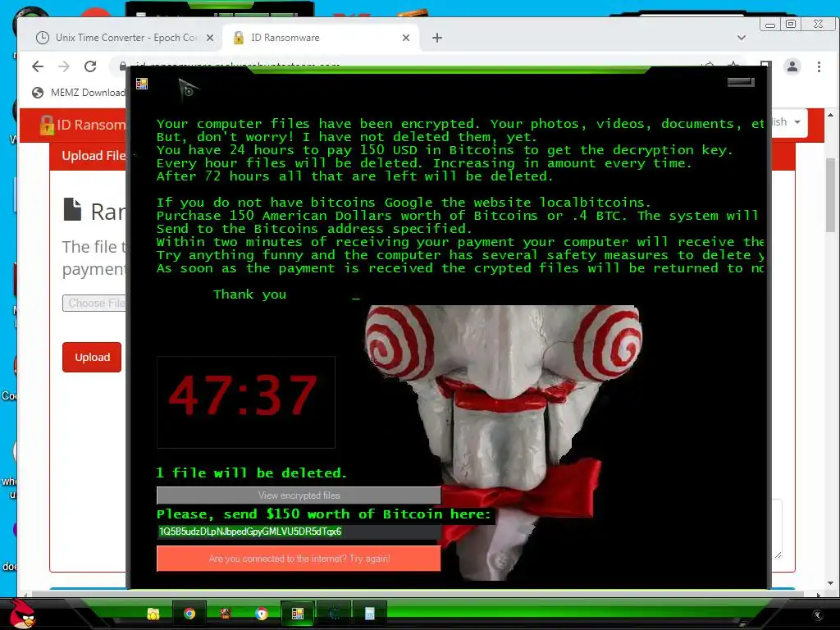This screenshot has width=840, height=630.
Task: Select the active ransomware app taskbar icon
Action: 297,614
